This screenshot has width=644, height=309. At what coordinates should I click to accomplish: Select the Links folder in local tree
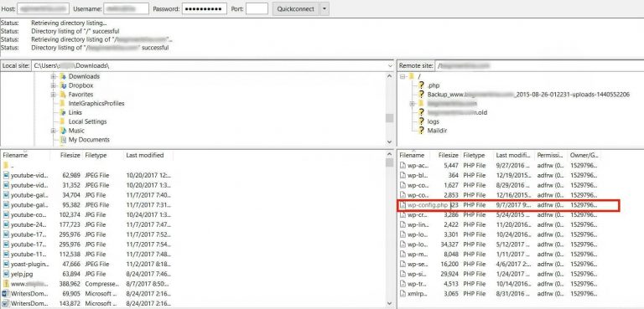coord(75,112)
